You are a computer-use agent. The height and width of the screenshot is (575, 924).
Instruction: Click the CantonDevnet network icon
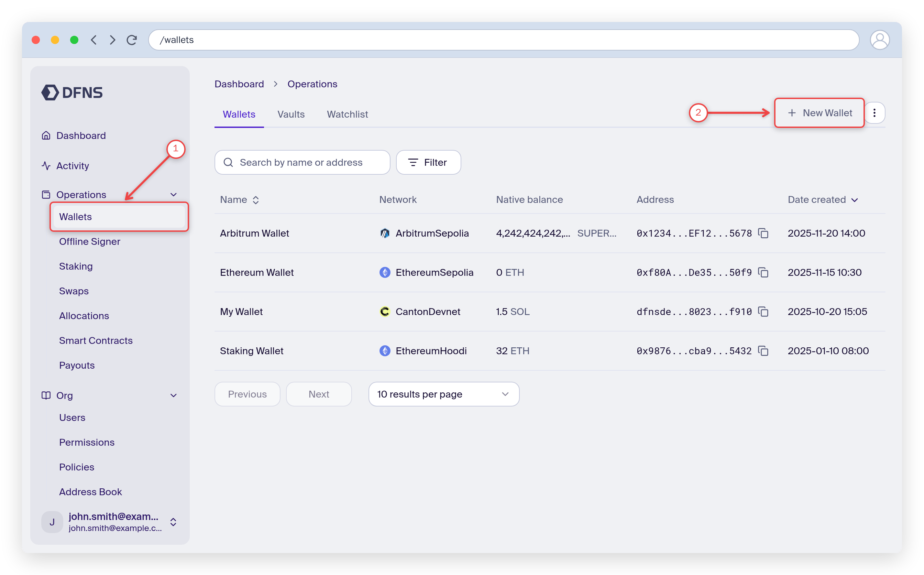[385, 312]
